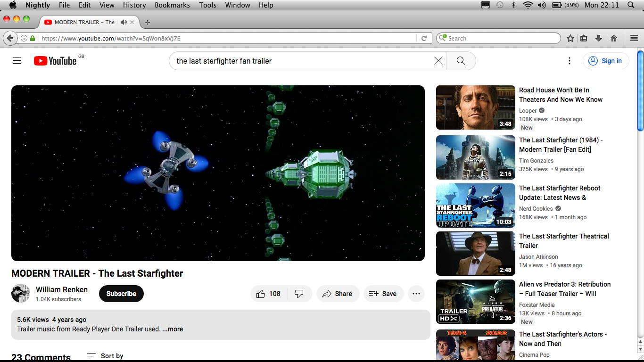The image size is (644, 362).
Task: Open the Window menu
Action: coord(238,5)
